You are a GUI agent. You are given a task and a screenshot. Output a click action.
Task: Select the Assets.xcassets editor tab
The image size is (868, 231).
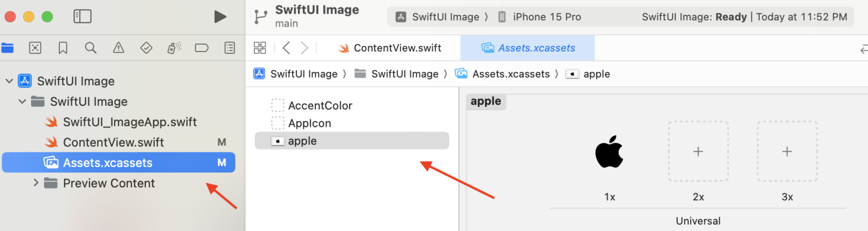(x=528, y=48)
